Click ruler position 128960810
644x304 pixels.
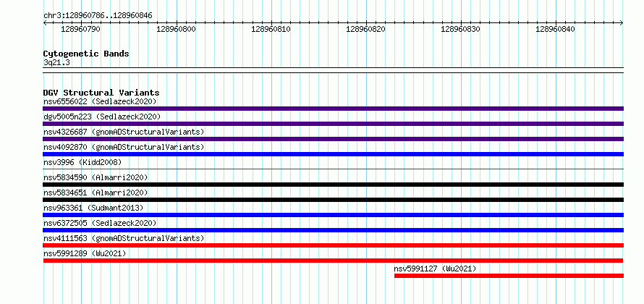[x=271, y=29]
